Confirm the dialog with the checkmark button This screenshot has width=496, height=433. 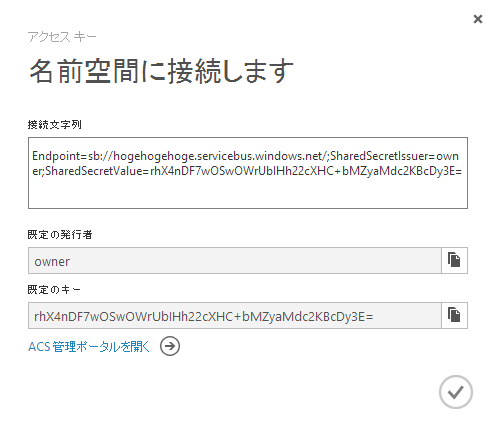[x=456, y=392]
